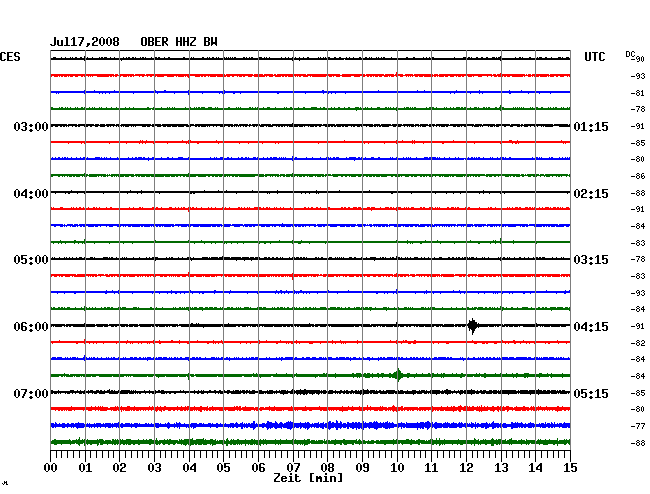Click the DC value -77

pyautogui.click(x=638, y=426)
